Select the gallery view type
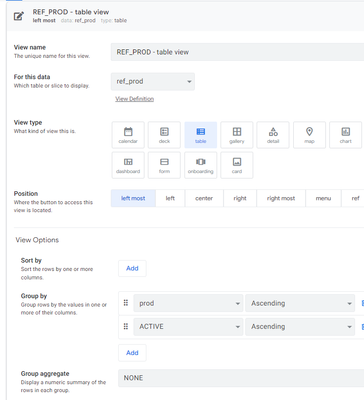364x400 pixels. (237, 135)
